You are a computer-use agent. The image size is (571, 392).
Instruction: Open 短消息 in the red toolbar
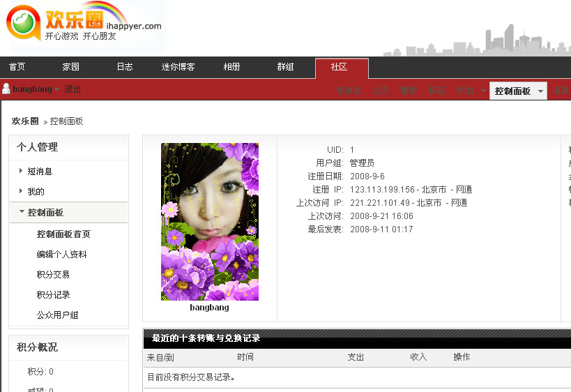click(349, 91)
